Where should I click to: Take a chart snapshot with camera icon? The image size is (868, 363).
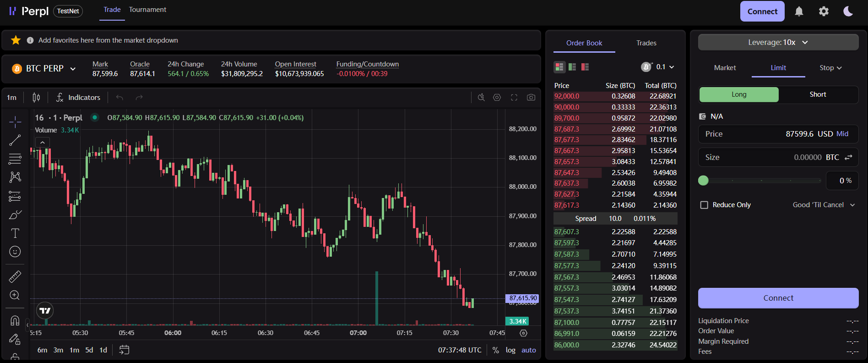[531, 97]
